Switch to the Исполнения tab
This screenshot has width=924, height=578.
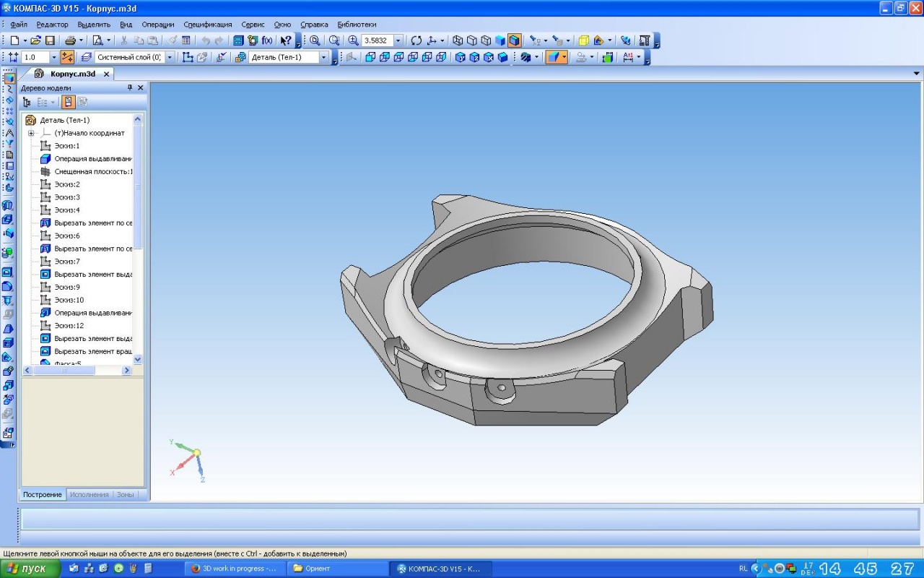tap(90, 494)
